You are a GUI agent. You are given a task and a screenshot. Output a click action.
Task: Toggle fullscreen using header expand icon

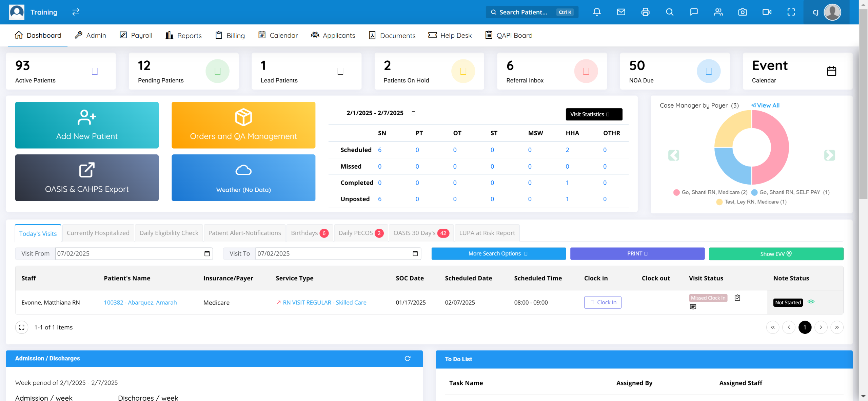(791, 12)
